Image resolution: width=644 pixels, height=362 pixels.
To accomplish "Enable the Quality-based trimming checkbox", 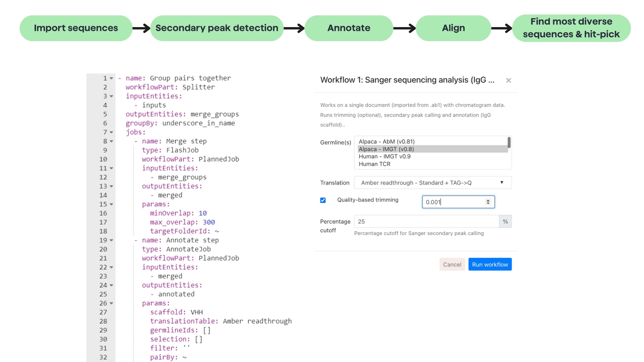I will pyautogui.click(x=323, y=200).
